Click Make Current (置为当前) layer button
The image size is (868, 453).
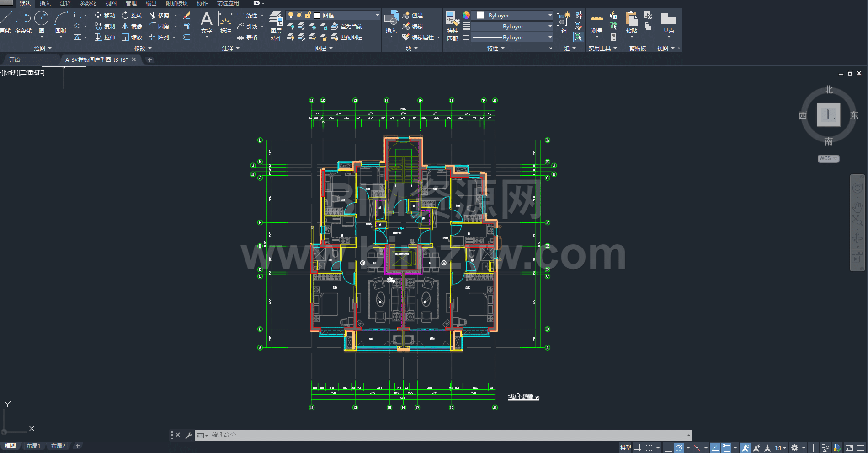point(347,26)
